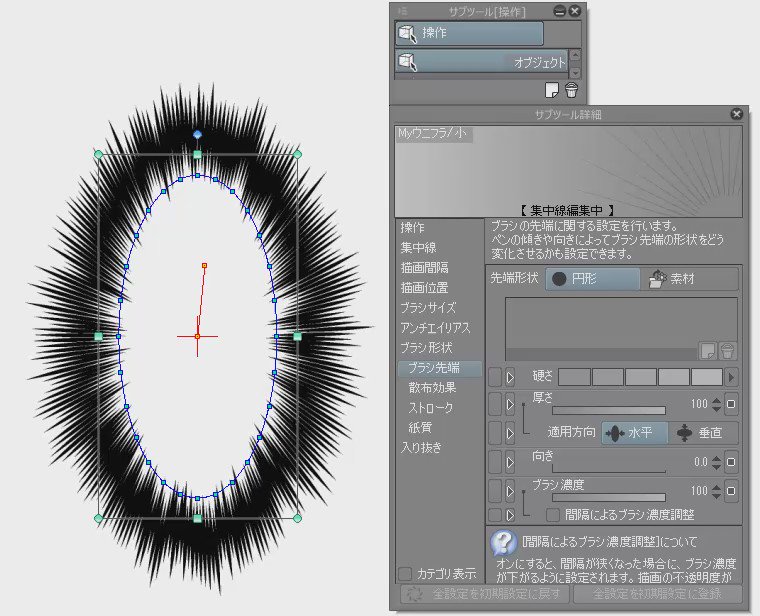The height and width of the screenshot is (616, 760).
Task: Expand the 向き setting arrow
Action: (510, 462)
